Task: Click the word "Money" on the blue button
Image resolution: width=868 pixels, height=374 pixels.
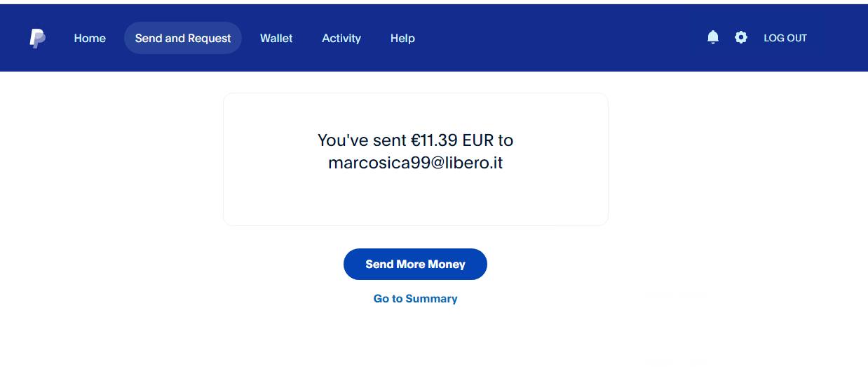Action: click(x=447, y=265)
